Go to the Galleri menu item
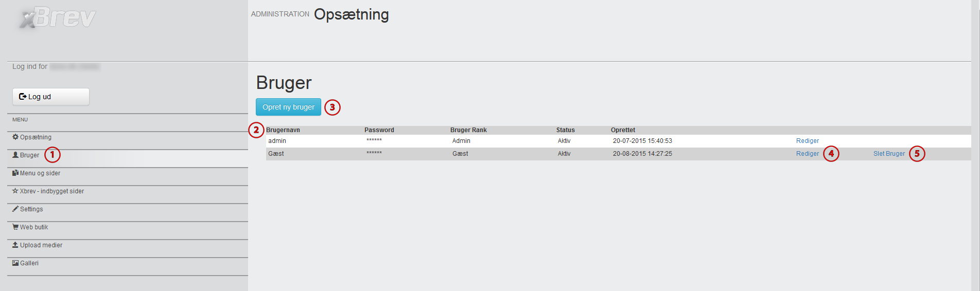980x291 pixels. [x=29, y=263]
